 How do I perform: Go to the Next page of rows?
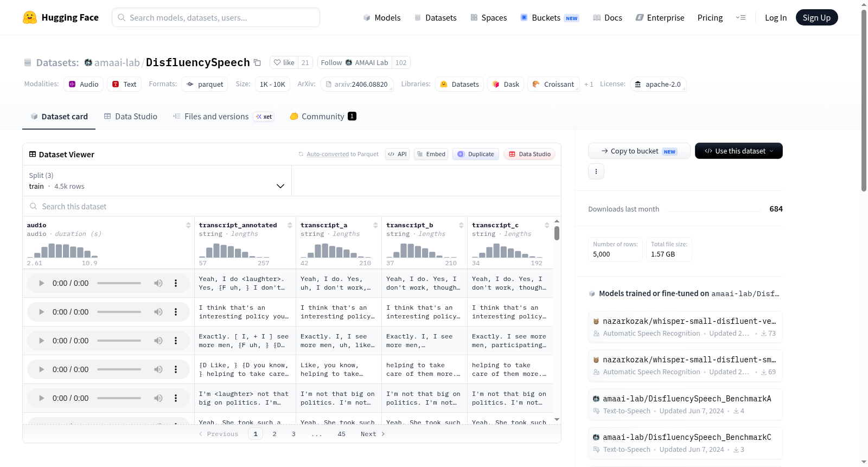coord(372,434)
